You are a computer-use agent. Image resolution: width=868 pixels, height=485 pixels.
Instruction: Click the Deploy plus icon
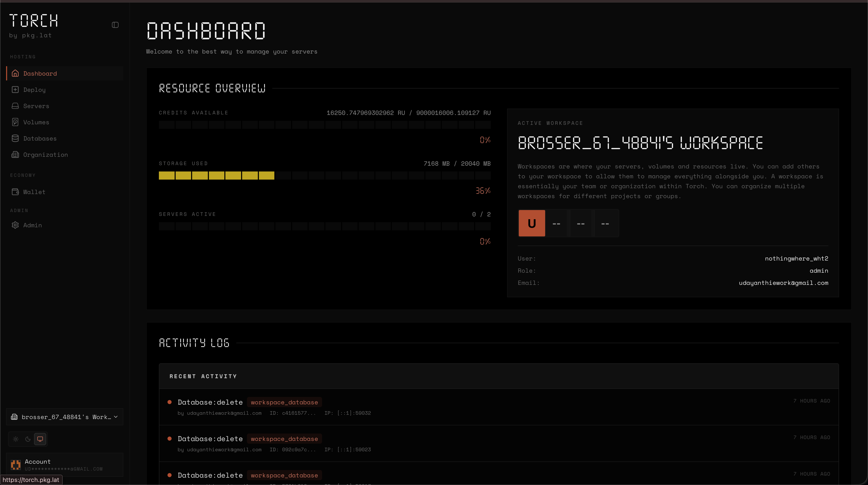(15, 90)
